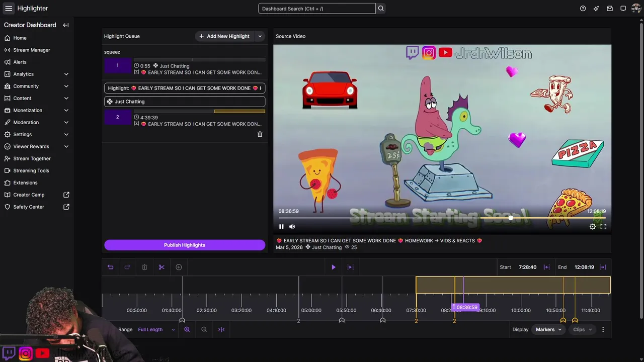
Task: Click the yellow selected segment on the timeline
Action: point(513,285)
